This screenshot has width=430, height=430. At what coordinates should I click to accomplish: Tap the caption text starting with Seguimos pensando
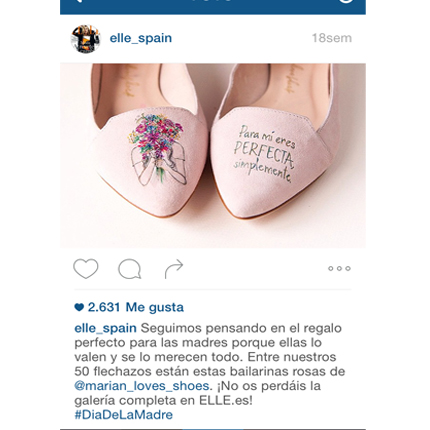(209, 364)
